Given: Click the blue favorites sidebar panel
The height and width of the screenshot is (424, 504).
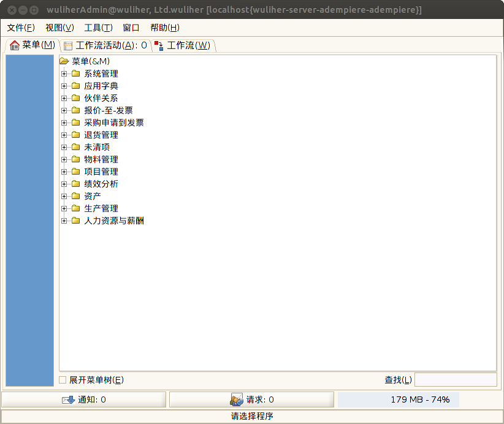Looking at the screenshot, I should (29, 221).
